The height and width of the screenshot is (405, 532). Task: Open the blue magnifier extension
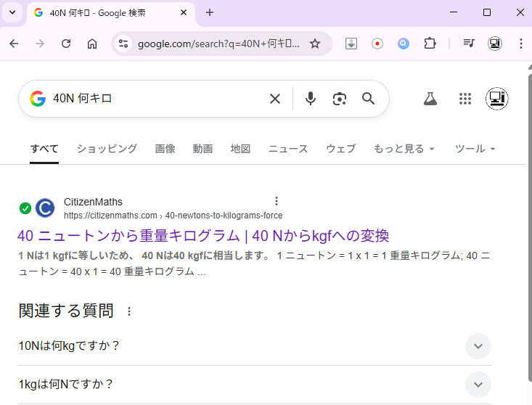404,44
